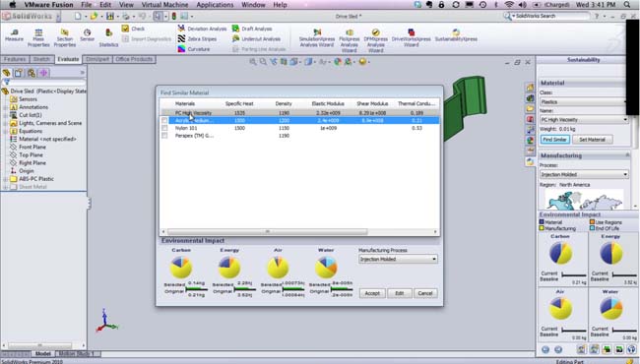Turn on Zebra Stripes display
The width and height of the screenshot is (640, 364).
pyautogui.click(x=197, y=38)
